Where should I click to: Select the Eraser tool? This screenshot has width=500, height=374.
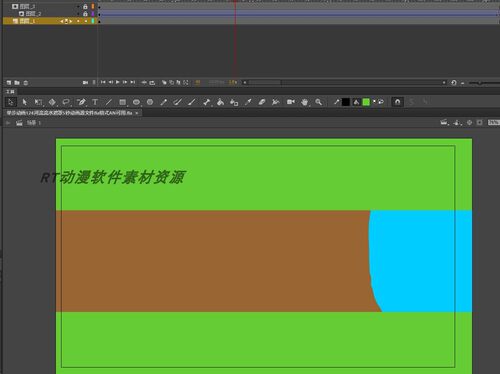coord(262,102)
